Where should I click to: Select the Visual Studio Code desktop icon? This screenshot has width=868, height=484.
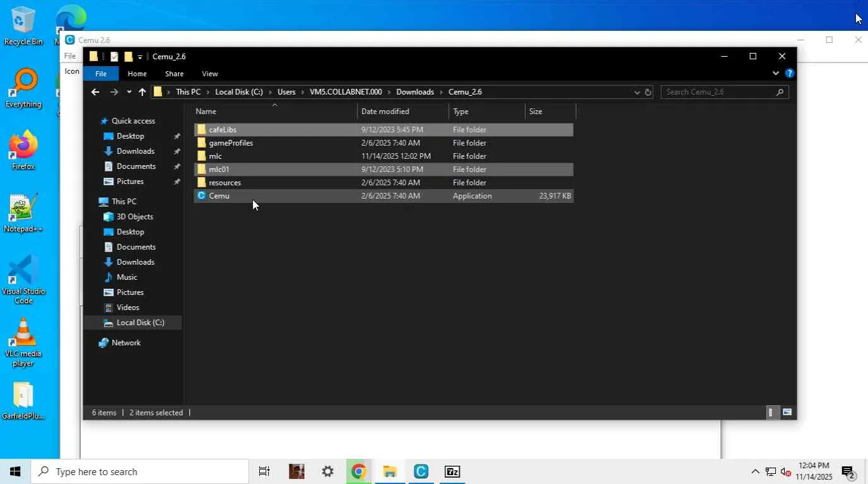tap(23, 280)
